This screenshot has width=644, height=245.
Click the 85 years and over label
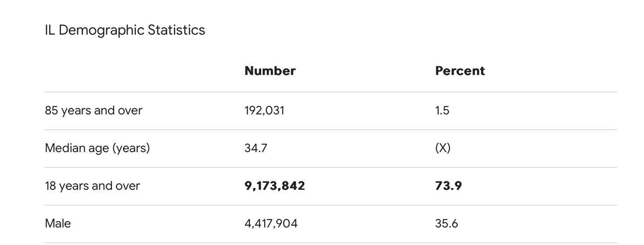click(94, 110)
